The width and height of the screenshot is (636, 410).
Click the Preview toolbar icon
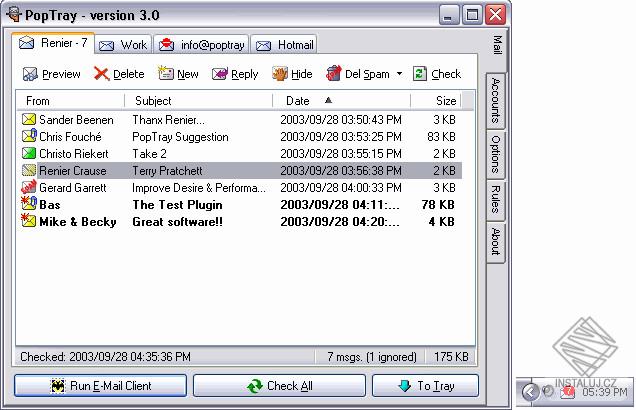tap(30, 74)
